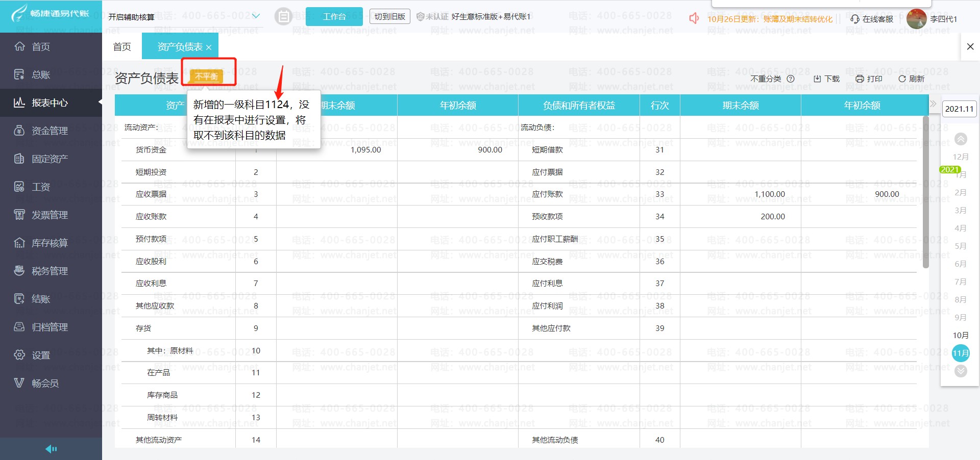Click the 货币资金 row label
Viewport: 980px width, 460px height.
(151, 150)
